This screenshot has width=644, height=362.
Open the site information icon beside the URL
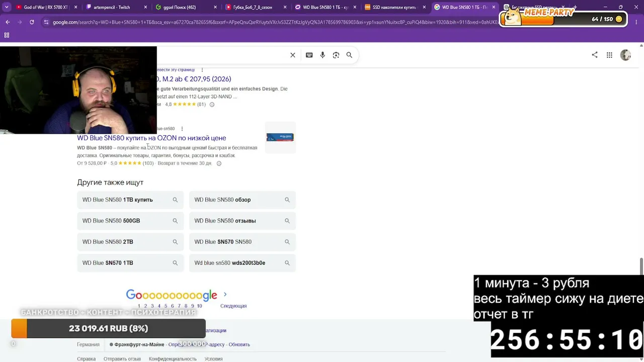coord(46,22)
